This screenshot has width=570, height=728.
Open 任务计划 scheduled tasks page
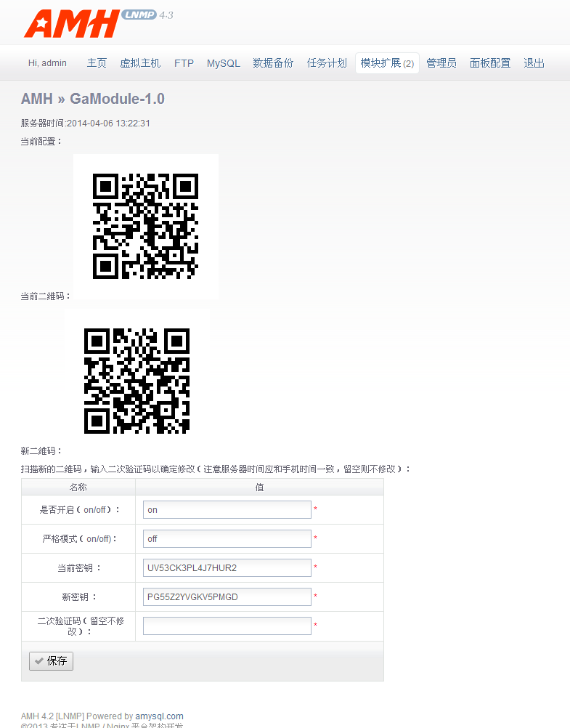coord(327,63)
